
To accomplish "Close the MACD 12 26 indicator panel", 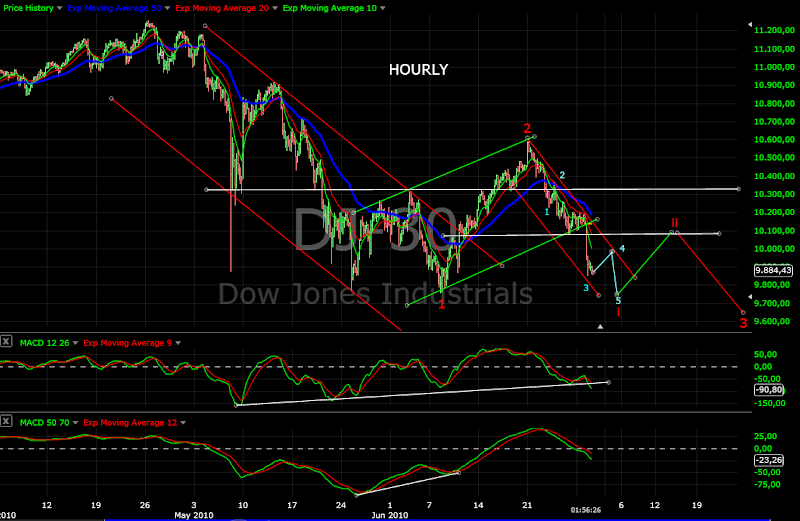I will point(6,341).
